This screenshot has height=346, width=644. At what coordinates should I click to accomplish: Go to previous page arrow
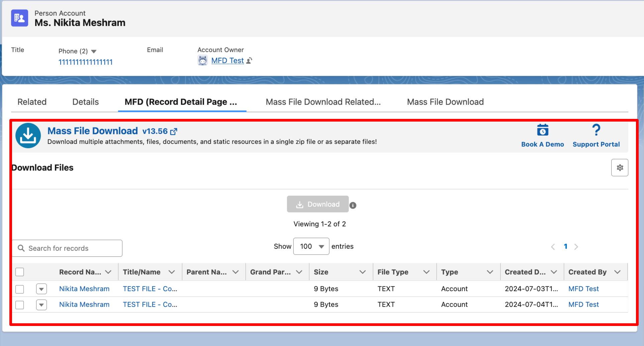[553, 246]
